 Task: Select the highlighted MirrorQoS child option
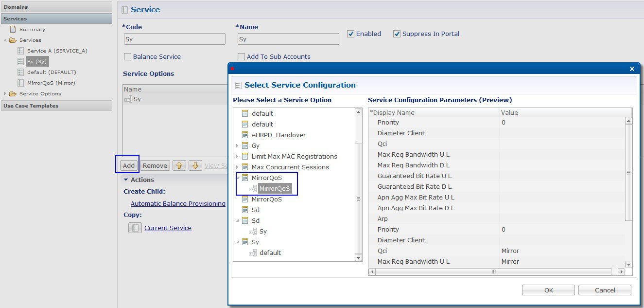275,188
